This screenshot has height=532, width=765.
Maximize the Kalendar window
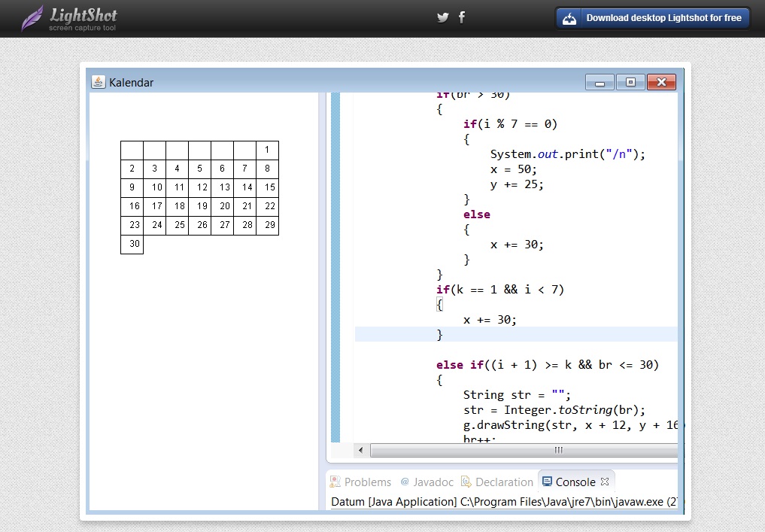(x=630, y=82)
